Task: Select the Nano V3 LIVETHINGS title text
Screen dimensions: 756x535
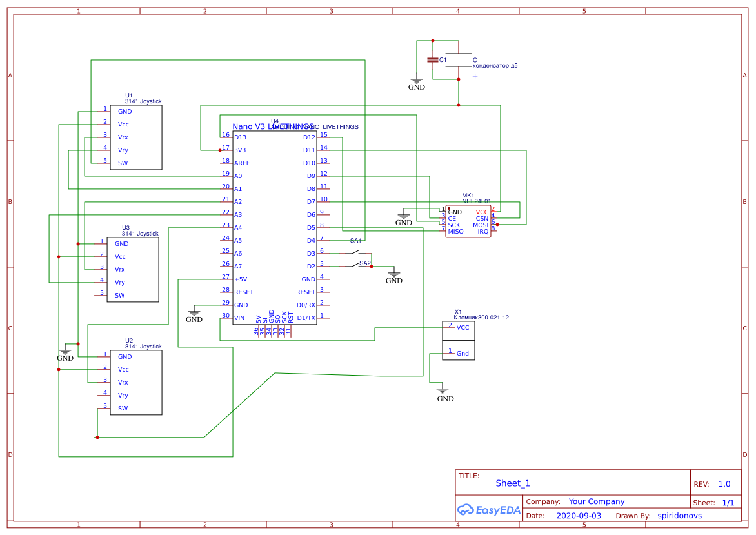Action: (273, 126)
